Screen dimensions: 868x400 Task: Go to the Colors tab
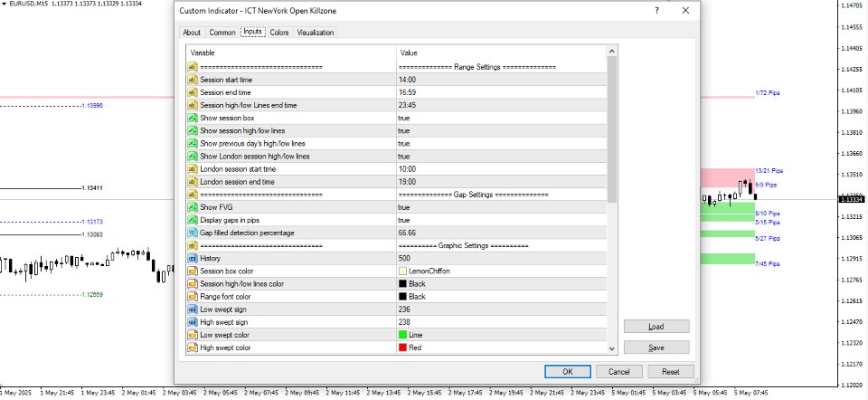tap(279, 33)
